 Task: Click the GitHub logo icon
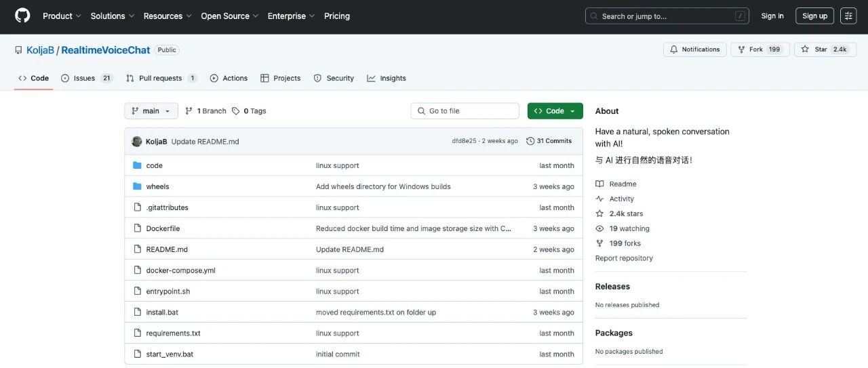(22, 16)
